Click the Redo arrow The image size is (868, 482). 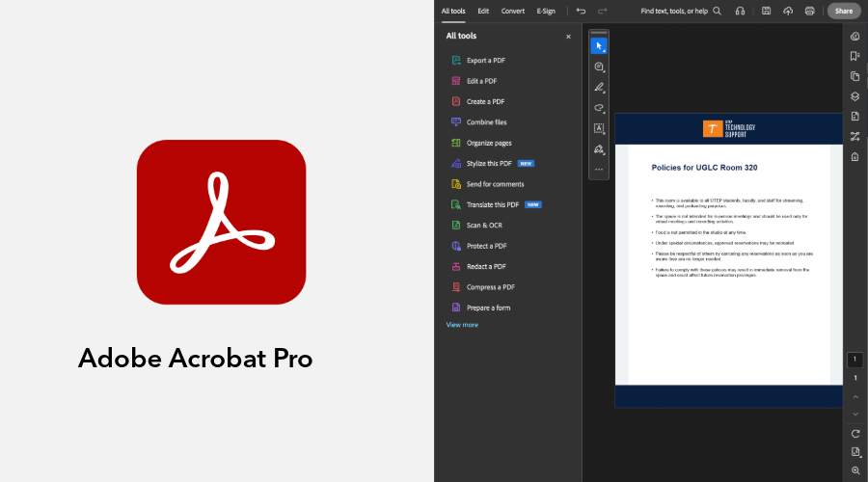pos(602,11)
